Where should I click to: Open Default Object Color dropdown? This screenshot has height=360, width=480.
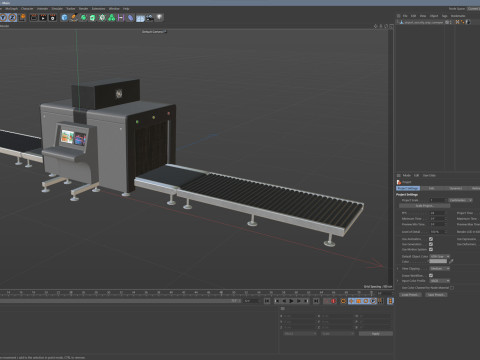(440, 256)
